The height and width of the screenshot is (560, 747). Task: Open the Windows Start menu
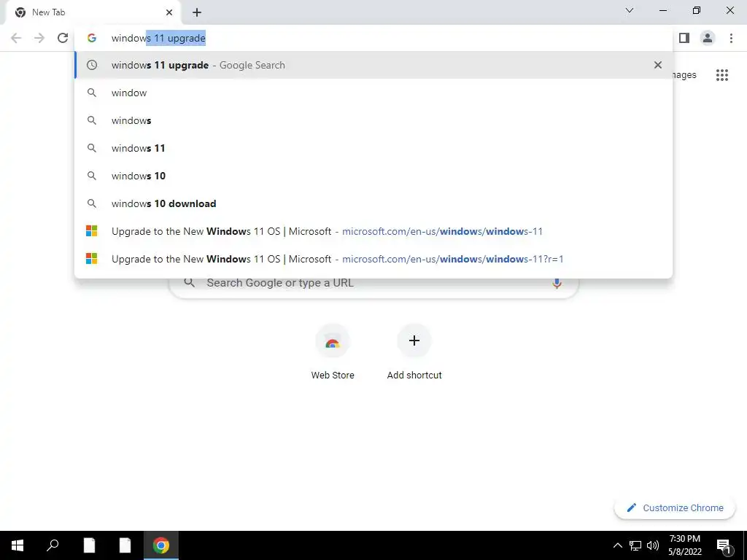click(18, 545)
